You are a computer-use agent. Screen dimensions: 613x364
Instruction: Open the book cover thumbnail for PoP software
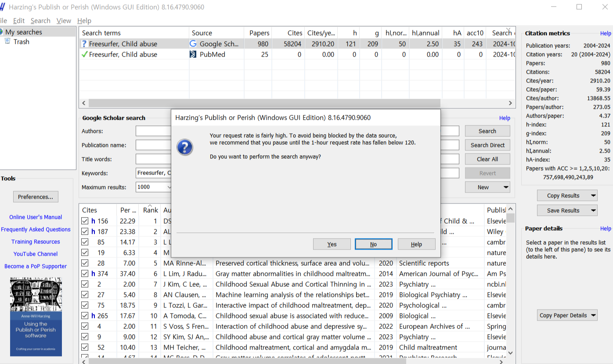tap(36, 317)
